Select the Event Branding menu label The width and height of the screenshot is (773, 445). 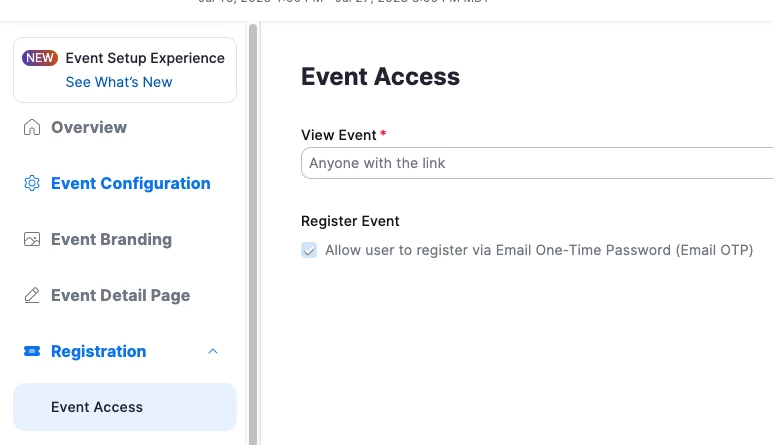click(x=111, y=240)
